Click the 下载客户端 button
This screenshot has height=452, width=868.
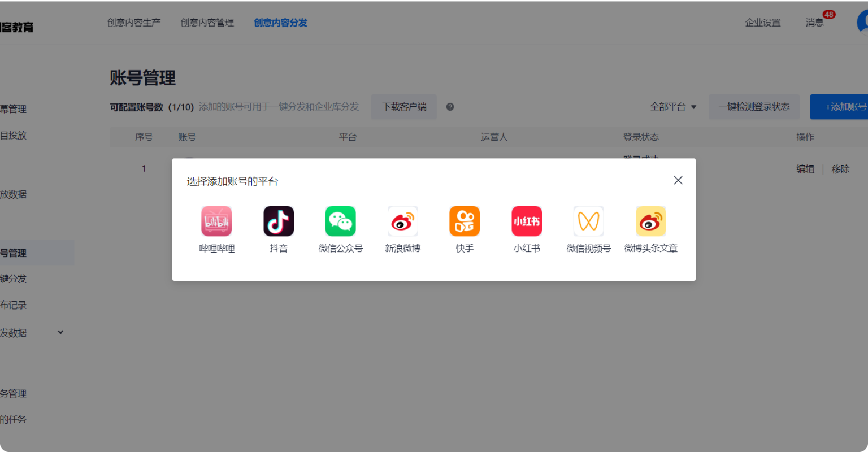(403, 107)
